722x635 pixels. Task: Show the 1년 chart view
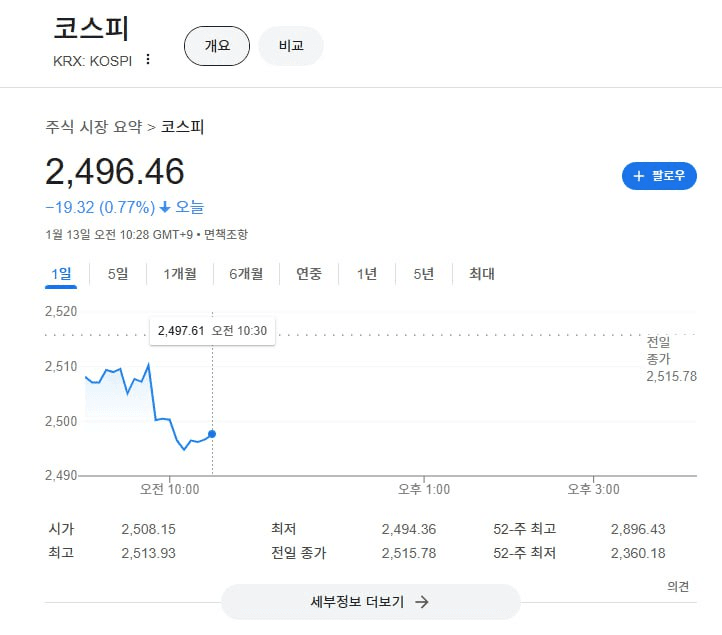coord(367,274)
